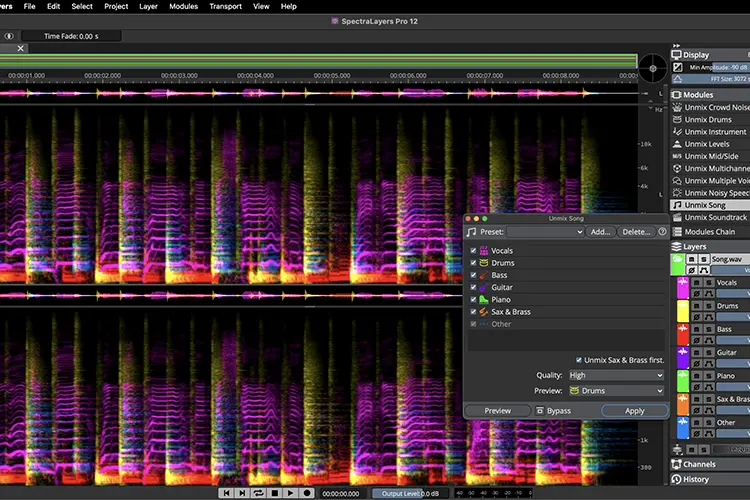Open the Unmix Crowd Noise module
This screenshot has height=500, width=750.
pos(711,107)
